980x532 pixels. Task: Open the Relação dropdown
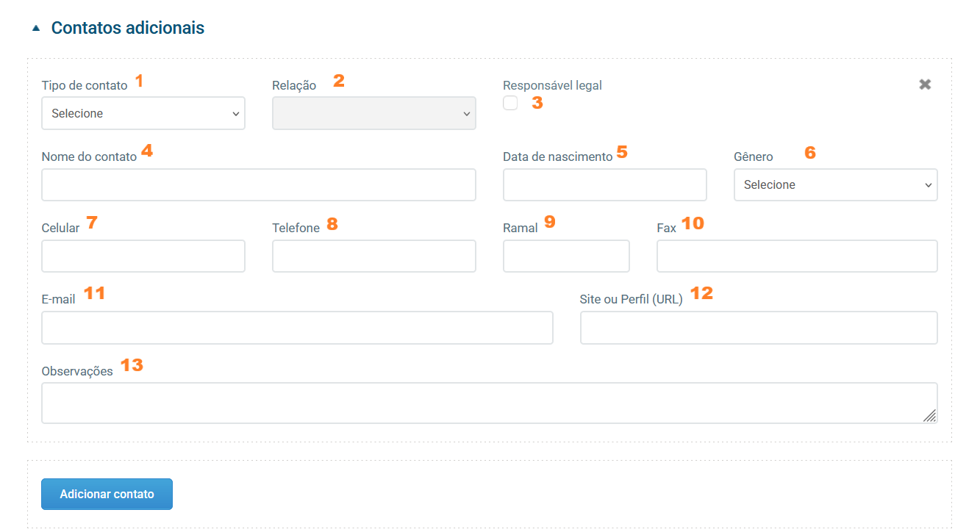(x=374, y=113)
